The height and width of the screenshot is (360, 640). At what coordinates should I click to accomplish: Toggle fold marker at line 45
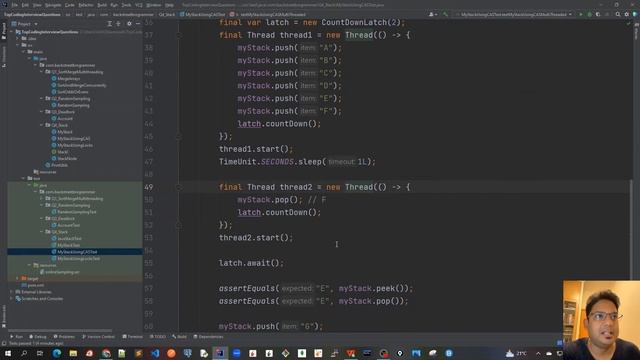pyautogui.click(x=179, y=136)
